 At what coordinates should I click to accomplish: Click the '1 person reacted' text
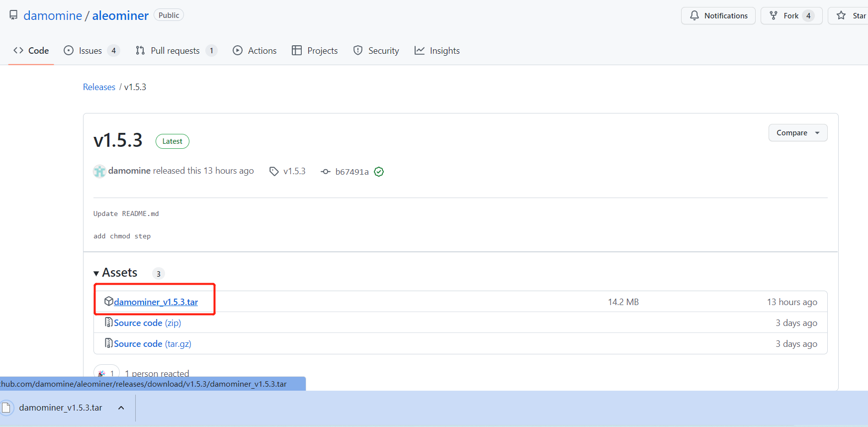pyautogui.click(x=157, y=373)
